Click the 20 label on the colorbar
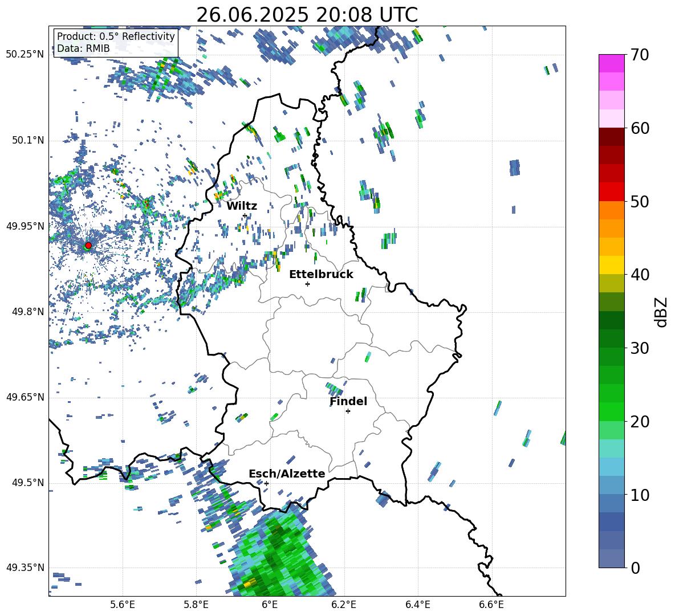 640,422
